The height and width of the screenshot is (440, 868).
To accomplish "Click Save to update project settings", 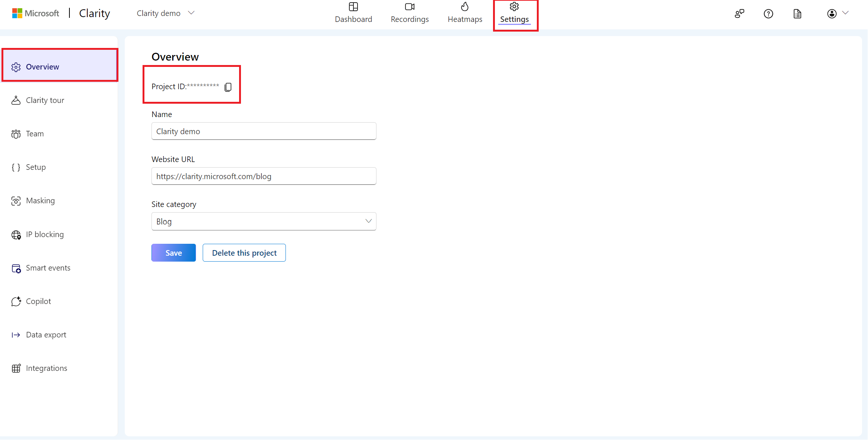I will (x=174, y=253).
